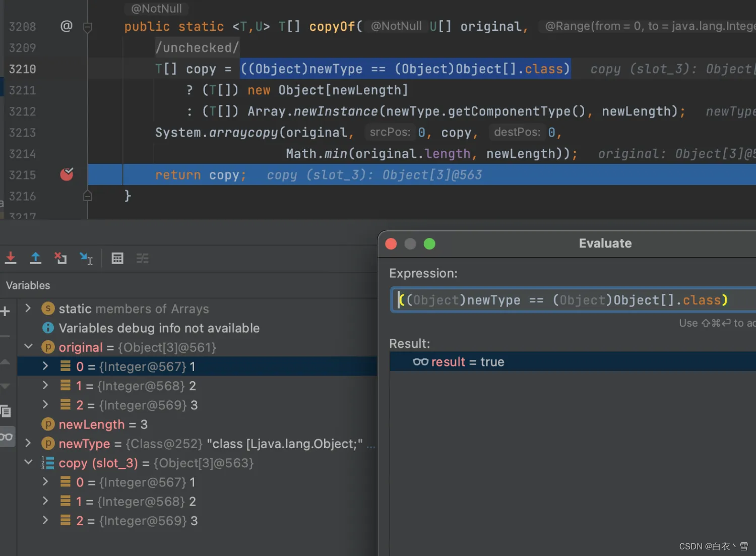This screenshot has width=756, height=556.
Task: Click the Expression input field in Evaluate window
Action: pos(574,300)
